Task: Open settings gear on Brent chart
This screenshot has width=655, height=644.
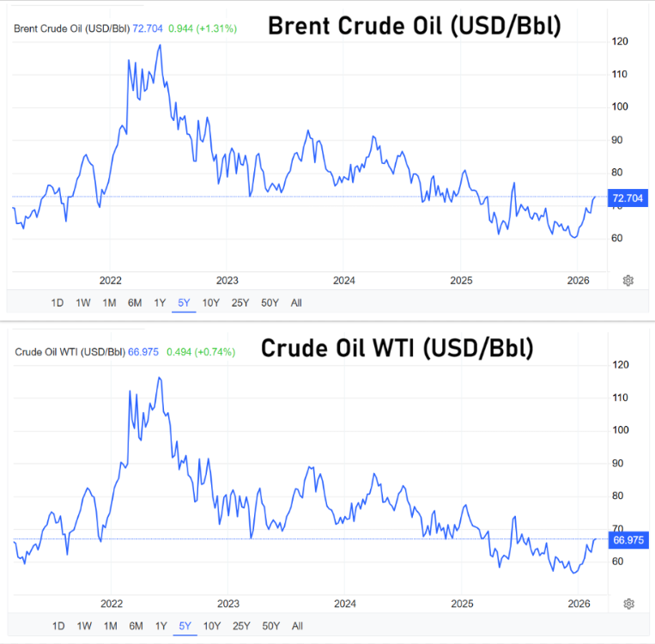Action: click(628, 281)
